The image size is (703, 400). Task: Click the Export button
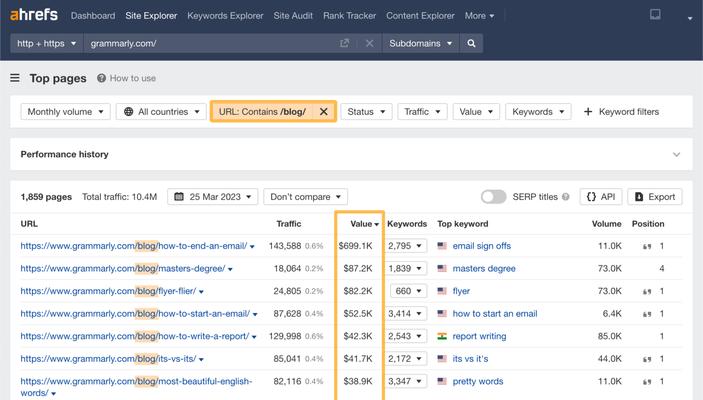point(655,197)
